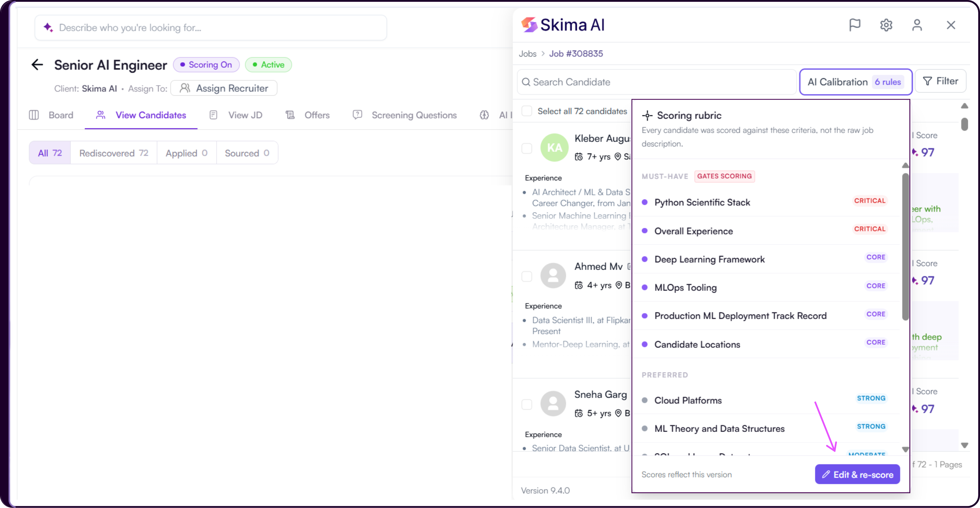The image size is (980, 508).
Task: Select the View Candidates tab
Action: click(141, 115)
